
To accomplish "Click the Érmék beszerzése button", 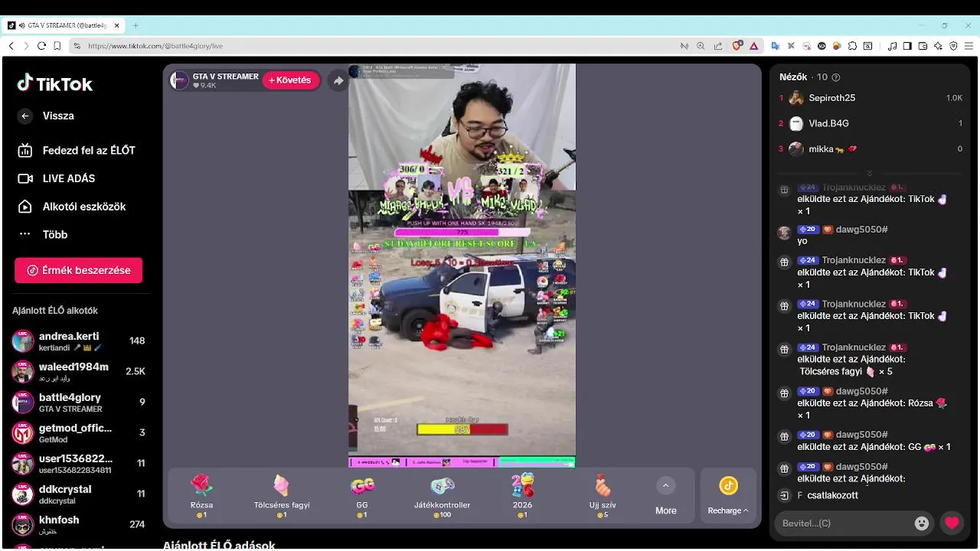I will (x=78, y=270).
